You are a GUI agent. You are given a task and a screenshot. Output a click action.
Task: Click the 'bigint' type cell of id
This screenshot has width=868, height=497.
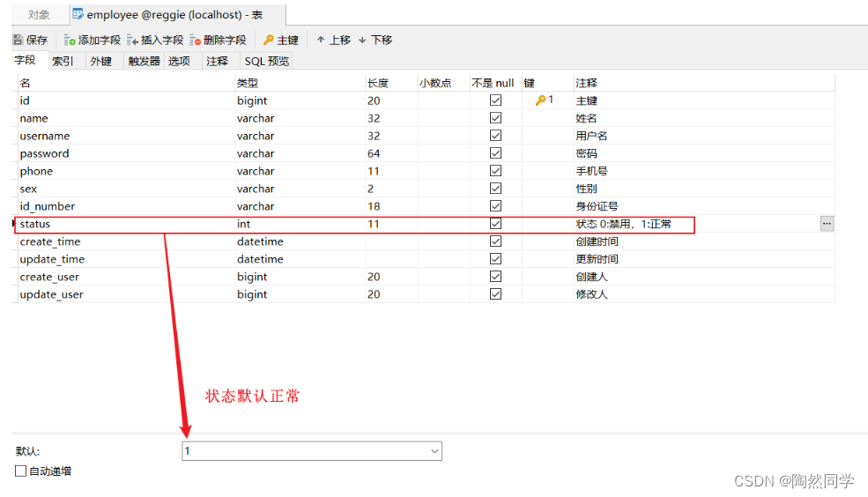pyautogui.click(x=300, y=100)
